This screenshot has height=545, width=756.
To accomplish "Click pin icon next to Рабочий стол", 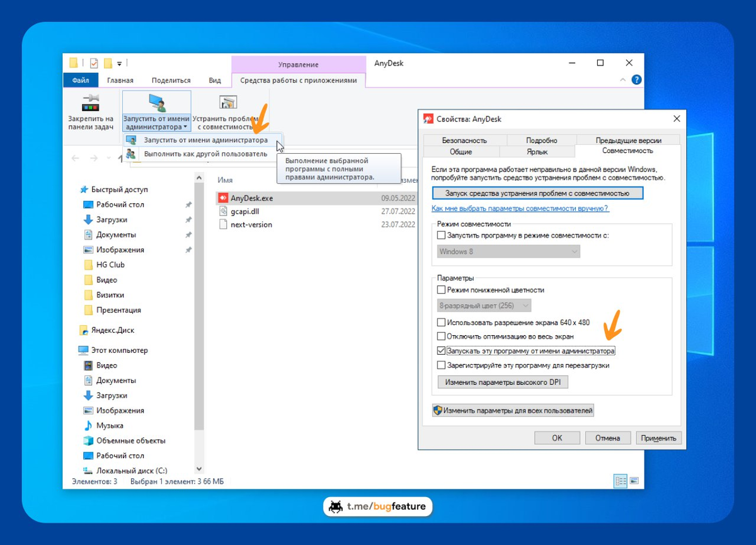I will click(x=188, y=205).
